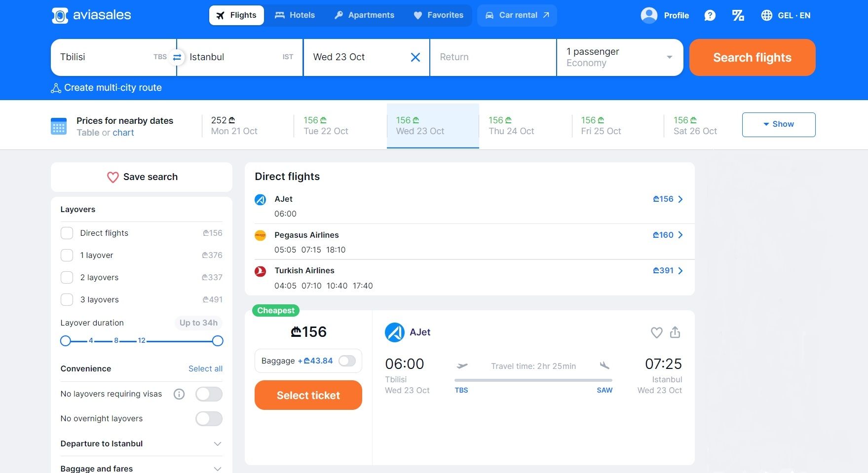Image resolution: width=868 pixels, height=473 pixels.
Task: Swap origin and destination cities
Action: tap(177, 57)
